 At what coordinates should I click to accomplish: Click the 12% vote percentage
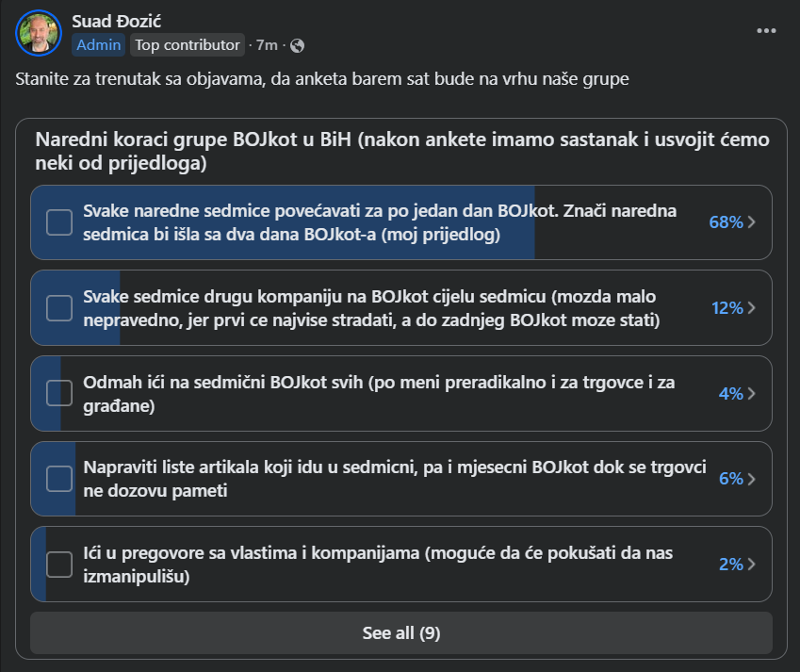click(x=727, y=308)
